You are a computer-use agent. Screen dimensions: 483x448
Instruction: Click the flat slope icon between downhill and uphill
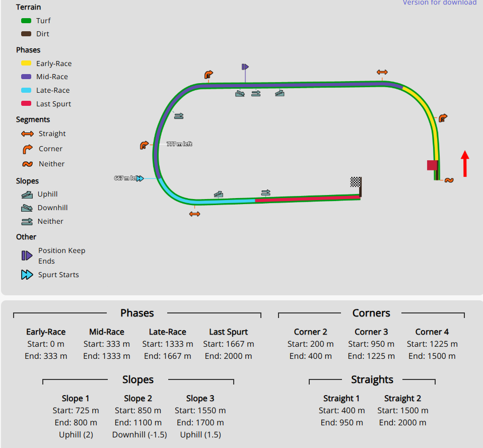point(256,93)
